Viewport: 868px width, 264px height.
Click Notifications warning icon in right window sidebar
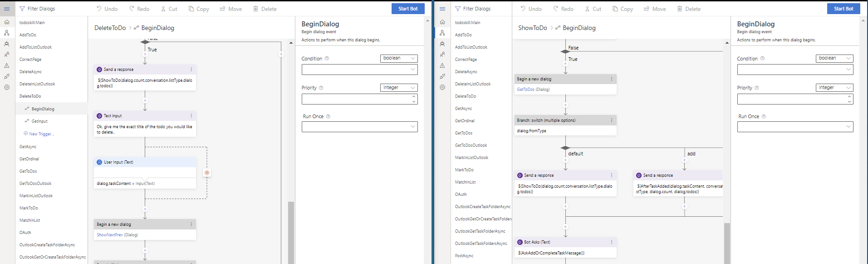[x=442, y=65]
